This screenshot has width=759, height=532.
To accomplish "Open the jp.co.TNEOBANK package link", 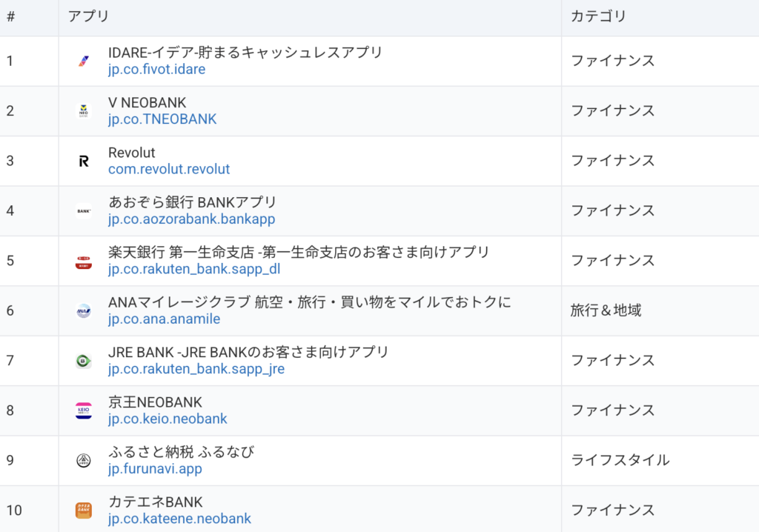I will click(162, 119).
